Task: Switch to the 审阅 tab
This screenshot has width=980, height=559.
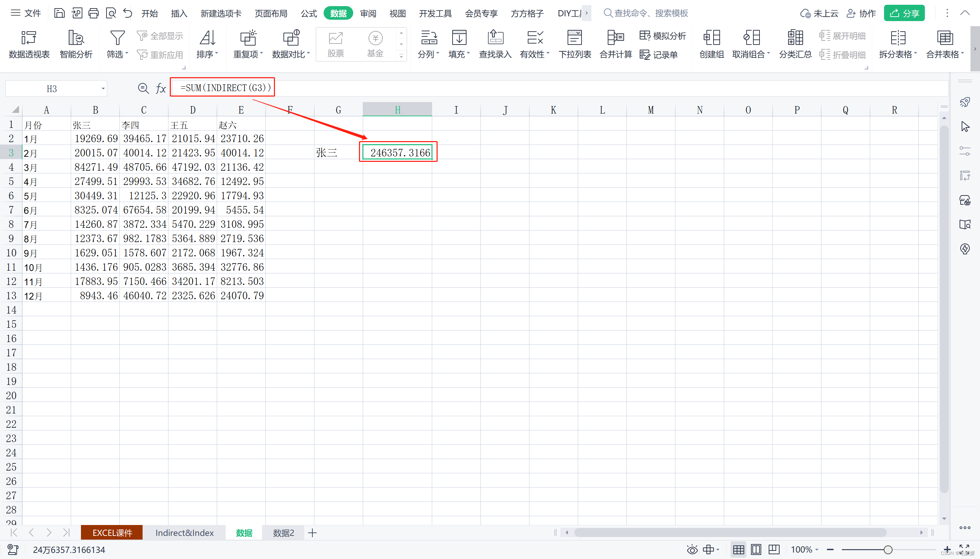Action: [368, 14]
